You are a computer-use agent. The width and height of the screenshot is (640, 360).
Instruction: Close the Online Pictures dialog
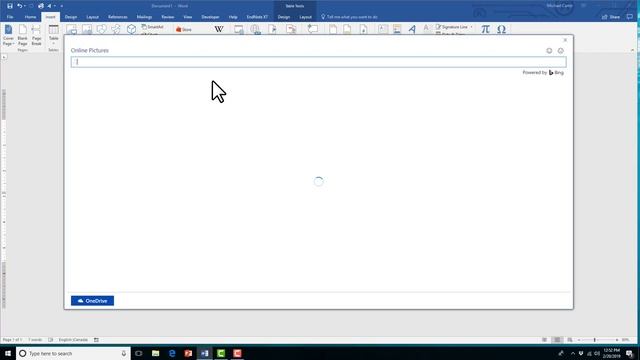565,40
